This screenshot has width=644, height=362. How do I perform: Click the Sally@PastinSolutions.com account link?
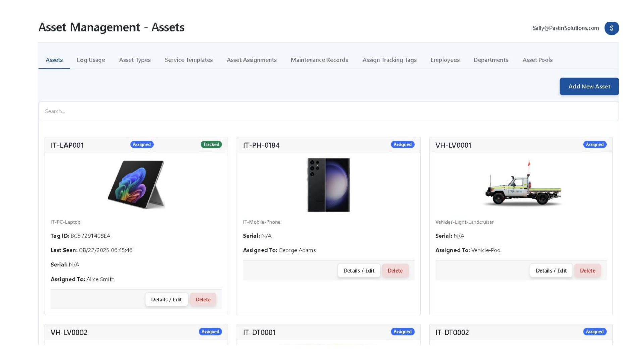click(566, 28)
